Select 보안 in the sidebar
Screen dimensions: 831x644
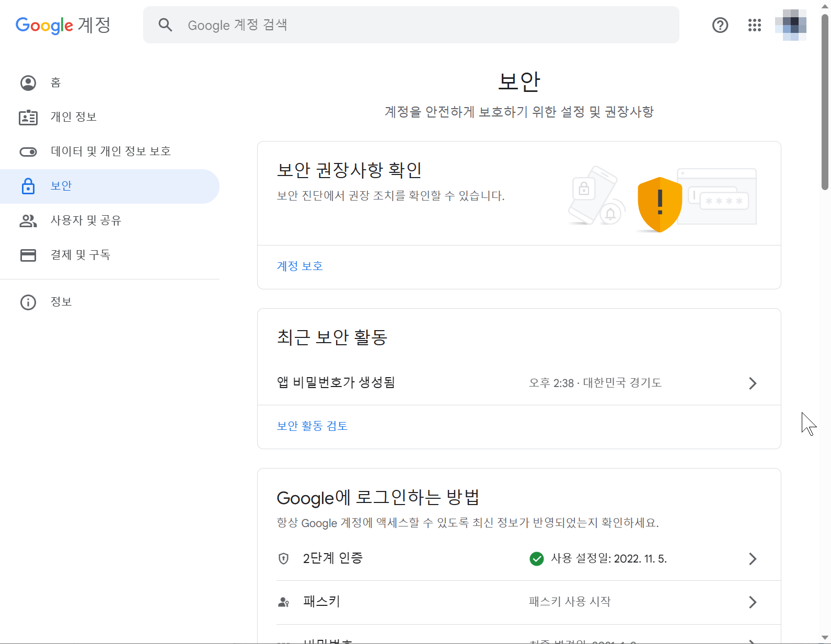(110, 186)
